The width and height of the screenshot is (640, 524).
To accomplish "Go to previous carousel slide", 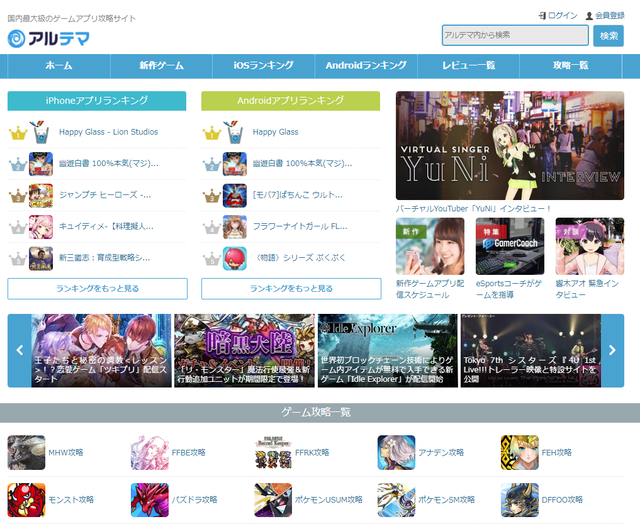I will point(19,350).
